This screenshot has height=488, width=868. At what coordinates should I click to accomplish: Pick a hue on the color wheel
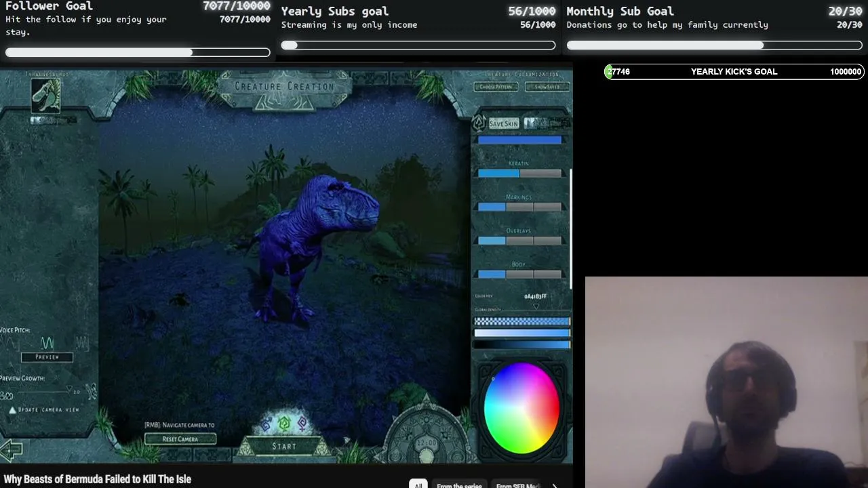click(x=521, y=407)
